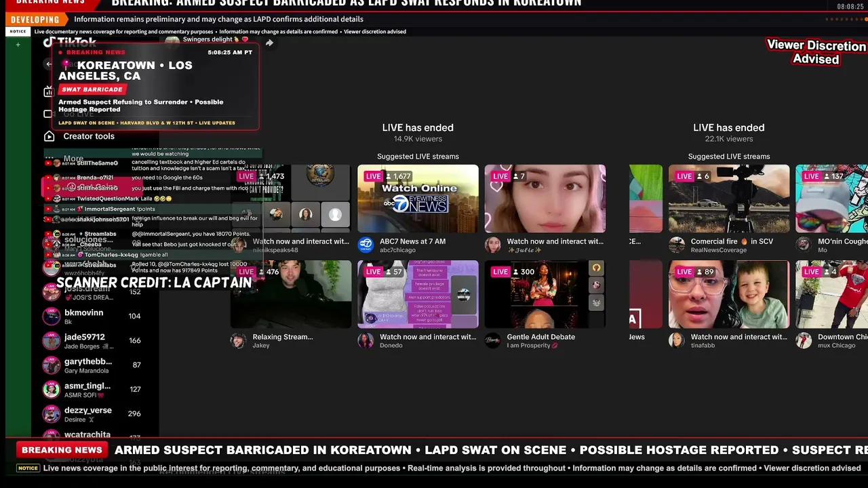Click the "TomCharles-kx4qg" chat username
The image size is (868, 488).
[111, 255]
